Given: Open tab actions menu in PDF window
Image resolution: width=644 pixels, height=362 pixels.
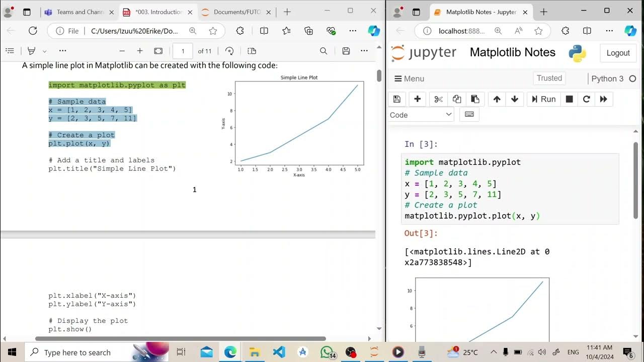Looking at the screenshot, I should [27, 12].
